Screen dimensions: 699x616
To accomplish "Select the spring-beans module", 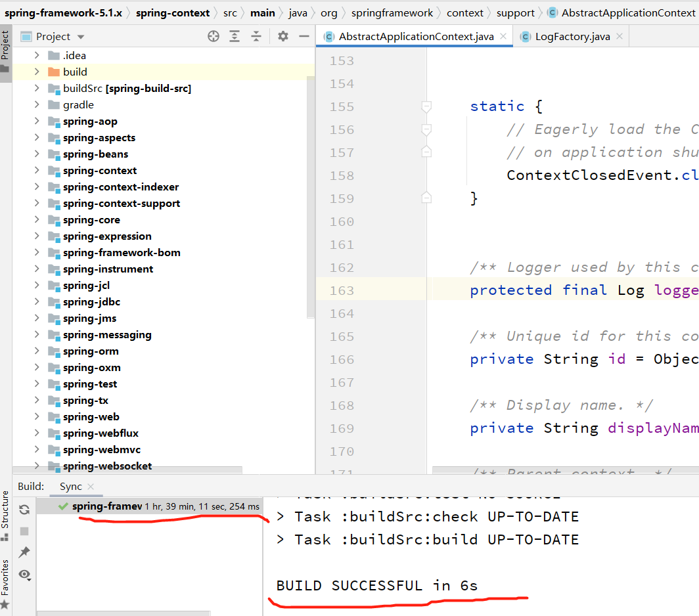I will (x=95, y=154).
